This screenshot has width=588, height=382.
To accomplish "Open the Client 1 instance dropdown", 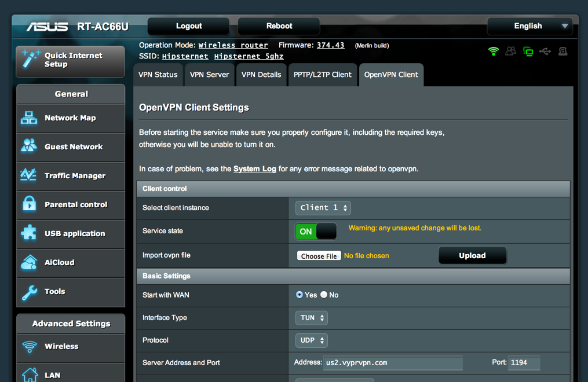I will click(323, 208).
